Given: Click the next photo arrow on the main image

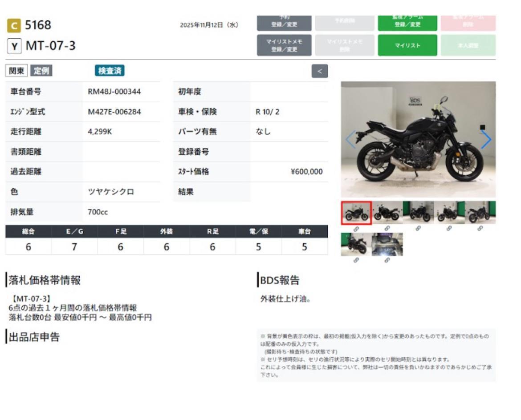Looking at the screenshot, I should pyautogui.click(x=486, y=140).
